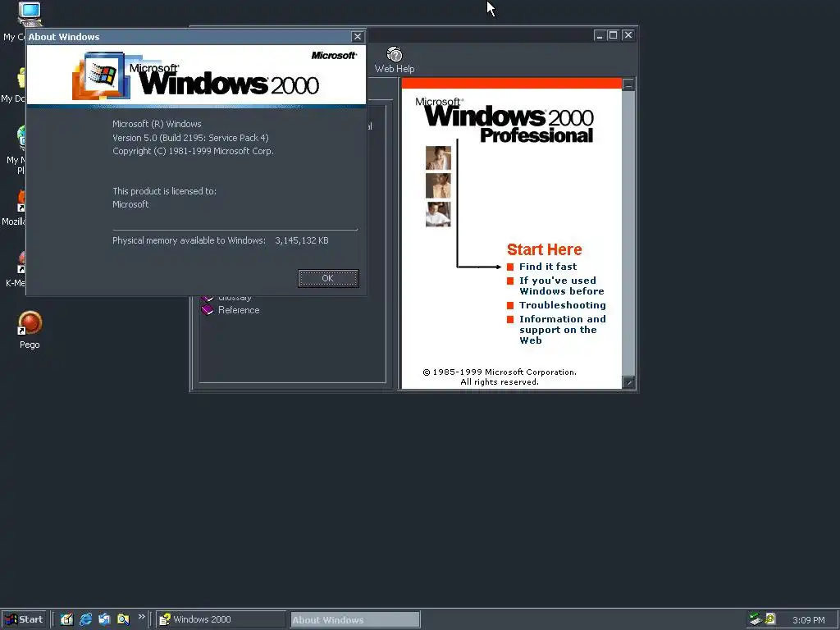Switch to the Windows 2000 taskbar button
840x630 pixels.
coord(221,619)
